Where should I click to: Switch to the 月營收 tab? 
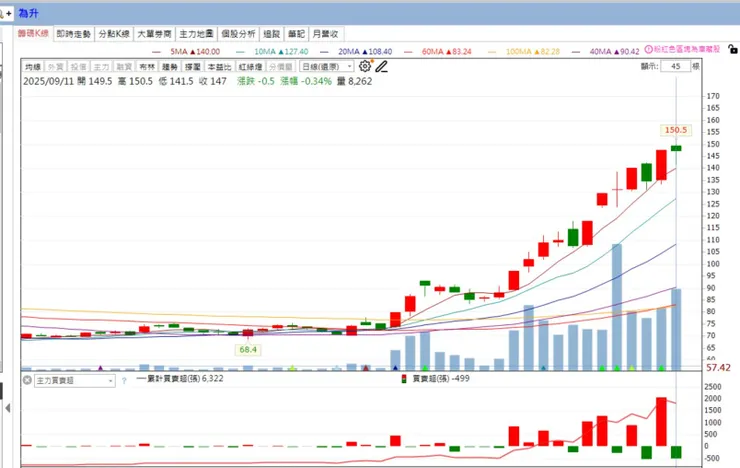point(325,34)
